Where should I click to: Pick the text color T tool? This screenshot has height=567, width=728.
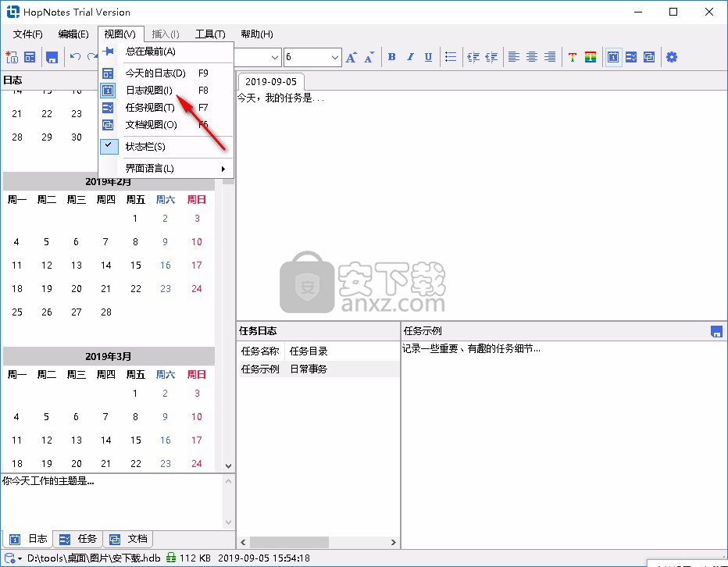(x=572, y=57)
